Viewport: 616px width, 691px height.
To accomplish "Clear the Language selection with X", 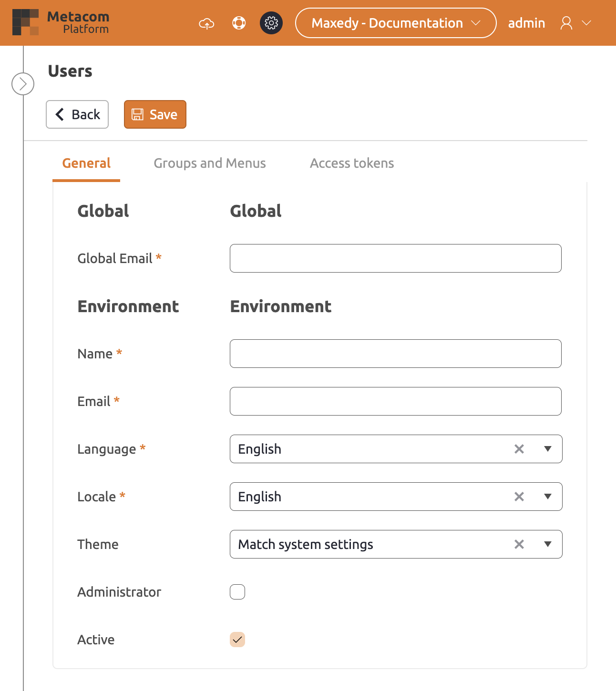I will click(x=519, y=449).
